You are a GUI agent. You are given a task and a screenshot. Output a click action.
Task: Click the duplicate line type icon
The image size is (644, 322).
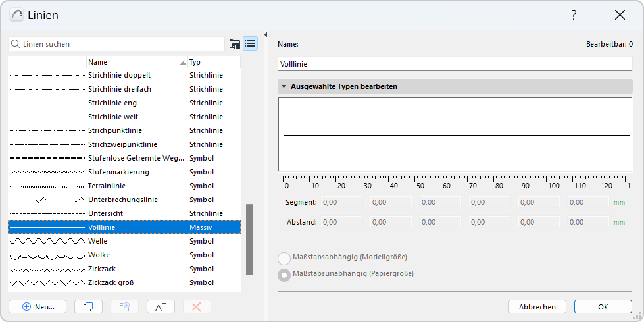point(88,307)
